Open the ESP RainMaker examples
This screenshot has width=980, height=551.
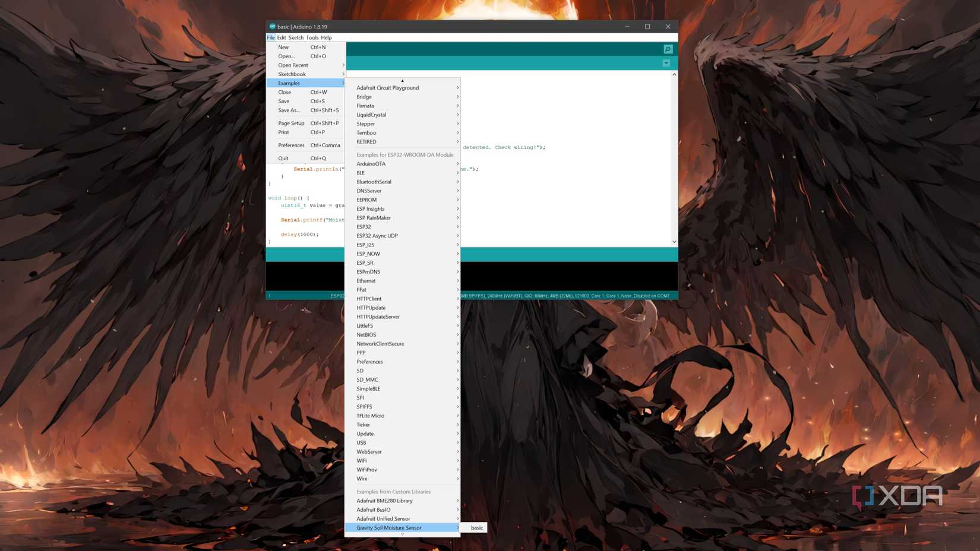coord(403,218)
